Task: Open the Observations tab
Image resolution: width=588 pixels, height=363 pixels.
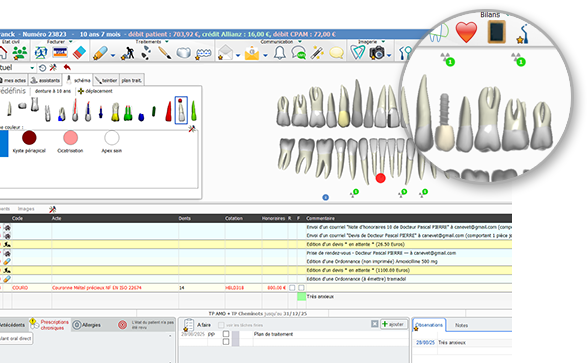Action: (429, 325)
